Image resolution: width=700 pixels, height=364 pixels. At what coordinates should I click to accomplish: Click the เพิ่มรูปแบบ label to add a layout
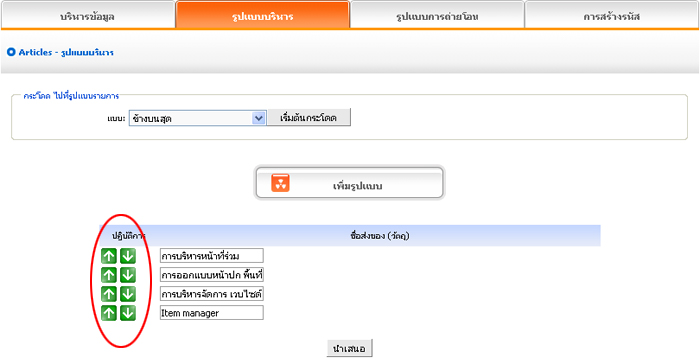tap(358, 186)
